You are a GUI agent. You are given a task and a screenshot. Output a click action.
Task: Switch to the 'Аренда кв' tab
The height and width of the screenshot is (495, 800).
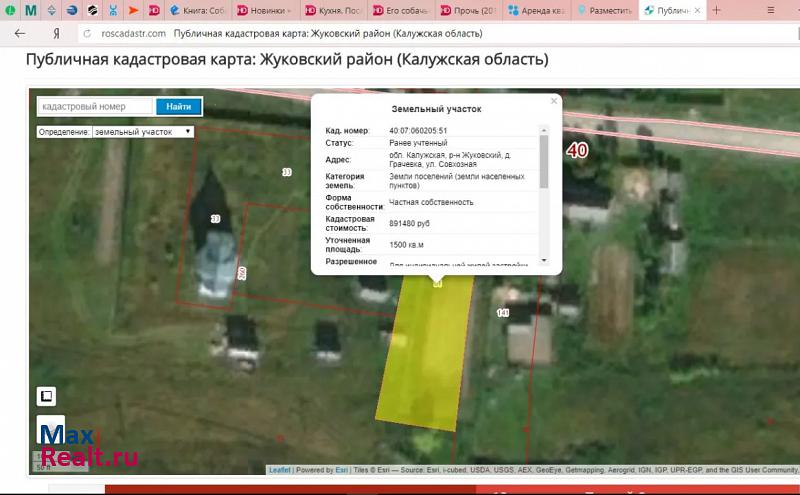540,11
